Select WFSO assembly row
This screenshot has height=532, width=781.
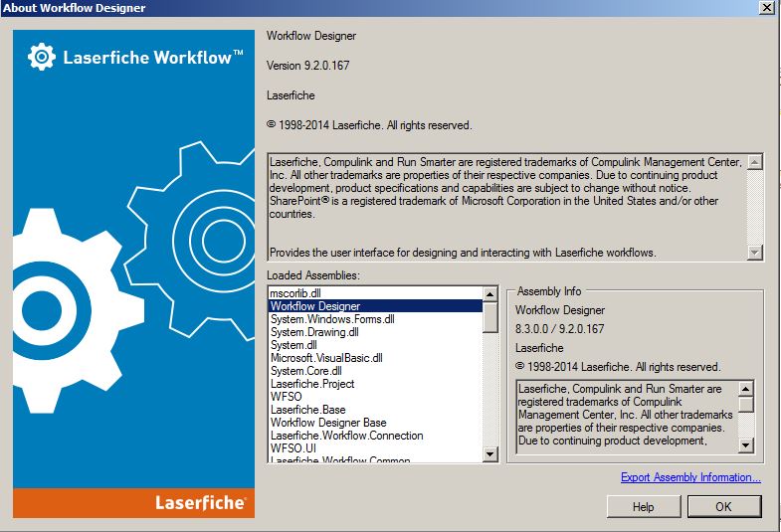click(x=375, y=397)
